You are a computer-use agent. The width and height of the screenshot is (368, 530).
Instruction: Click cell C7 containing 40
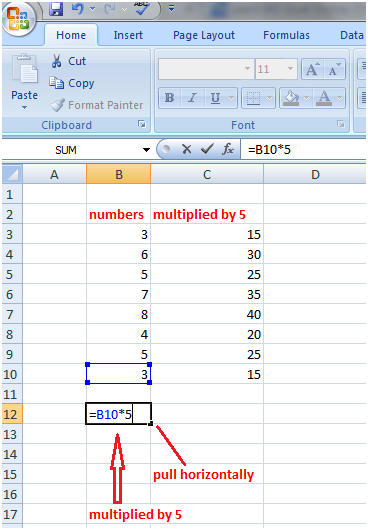[x=207, y=314]
